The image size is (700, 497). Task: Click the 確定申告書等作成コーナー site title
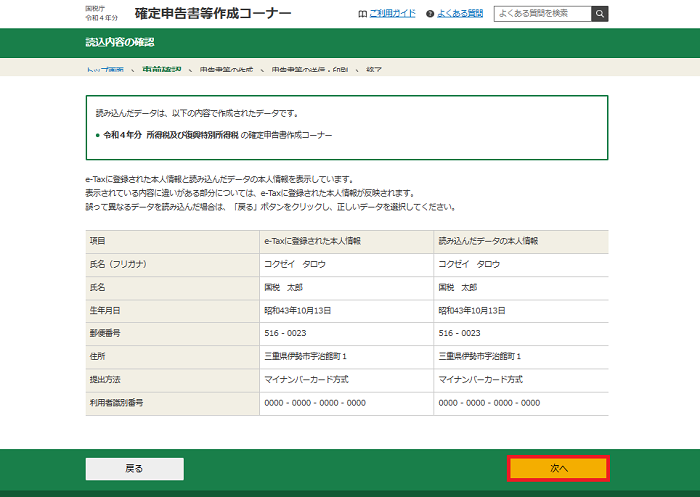pyautogui.click(x=213, y=13)
